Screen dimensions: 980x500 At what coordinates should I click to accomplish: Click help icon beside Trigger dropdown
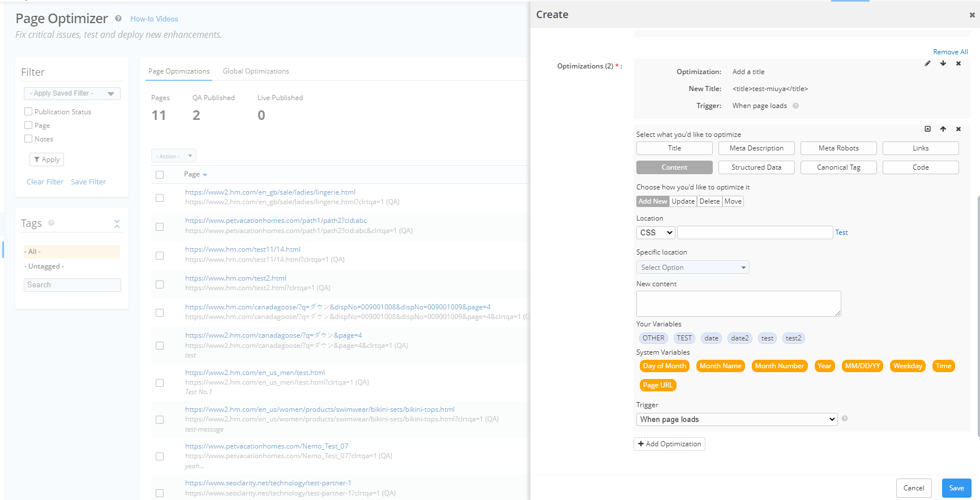(x=845, y=419)
